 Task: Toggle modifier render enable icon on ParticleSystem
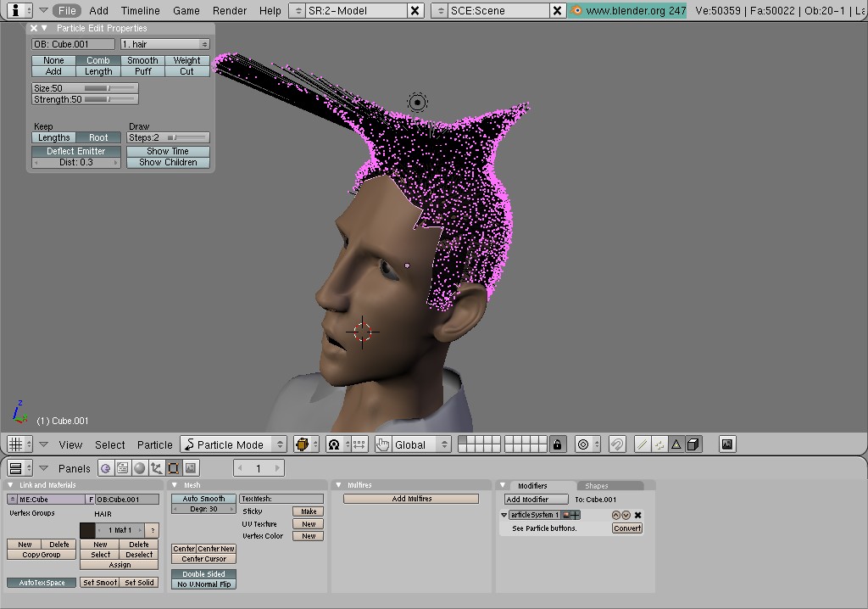[x=566, y=515]
